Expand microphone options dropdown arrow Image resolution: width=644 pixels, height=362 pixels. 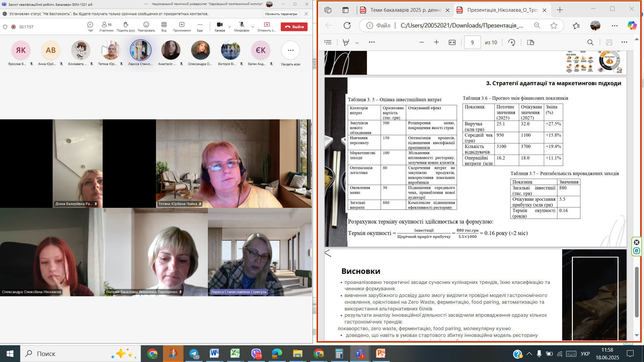[x=253, y=26]
